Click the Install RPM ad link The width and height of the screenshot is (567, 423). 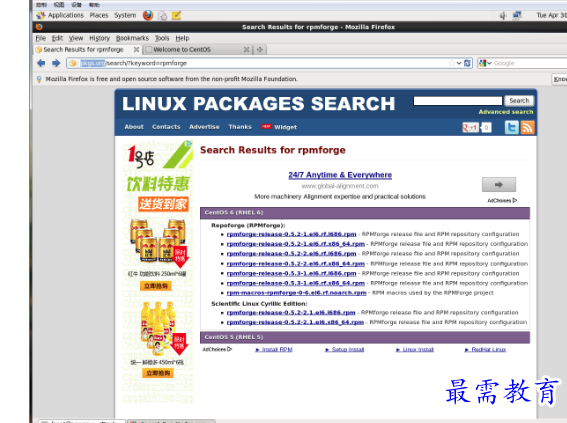click(277, 350)
